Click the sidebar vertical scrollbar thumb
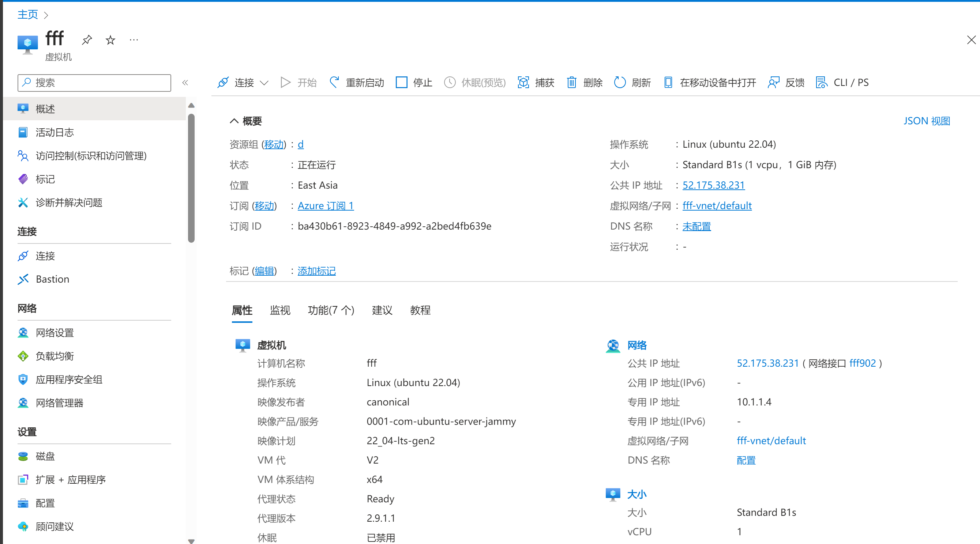 coord(191,178)
